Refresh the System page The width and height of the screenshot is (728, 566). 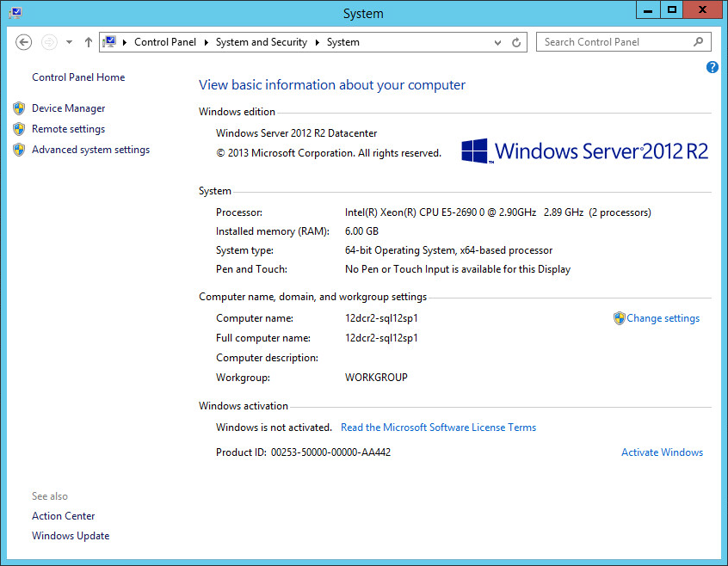516,43
